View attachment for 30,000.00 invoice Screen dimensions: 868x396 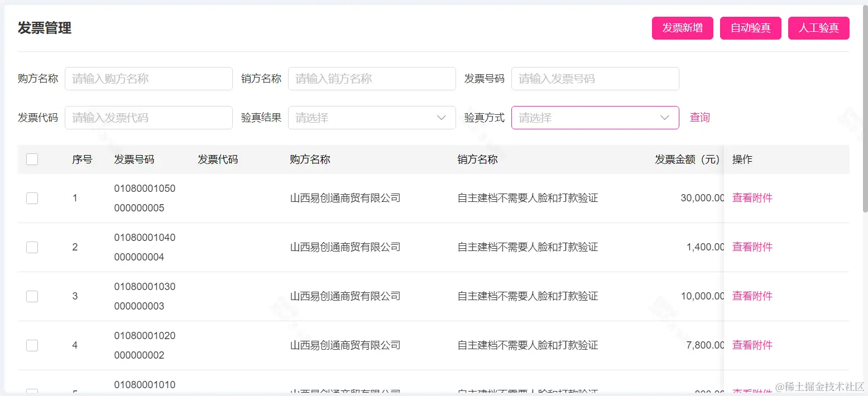[x=752, y=198]
